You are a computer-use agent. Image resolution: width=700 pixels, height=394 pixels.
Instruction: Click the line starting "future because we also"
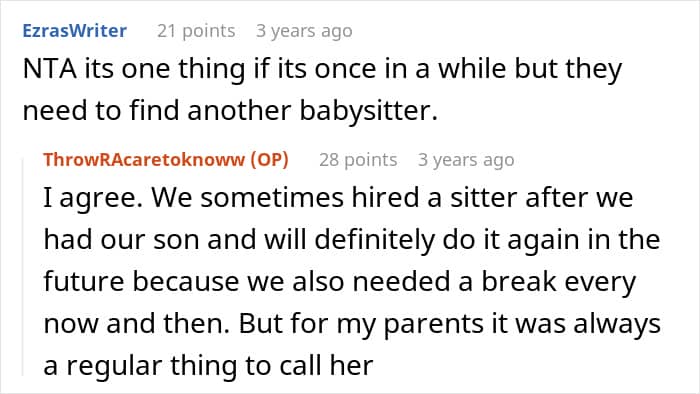(x=339, y=282)
